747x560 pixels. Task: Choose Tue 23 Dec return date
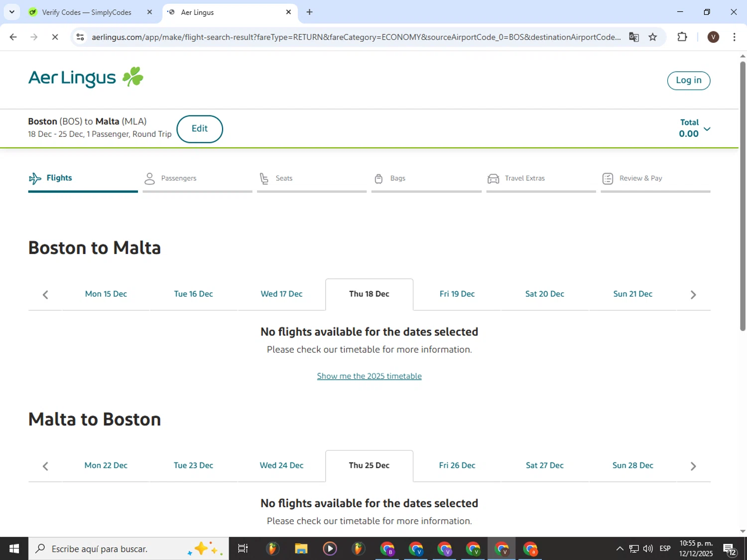pos(194,465)
